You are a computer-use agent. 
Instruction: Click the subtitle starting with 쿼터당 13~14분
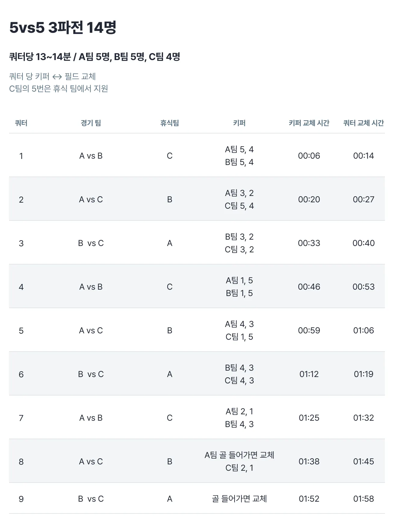95,57
